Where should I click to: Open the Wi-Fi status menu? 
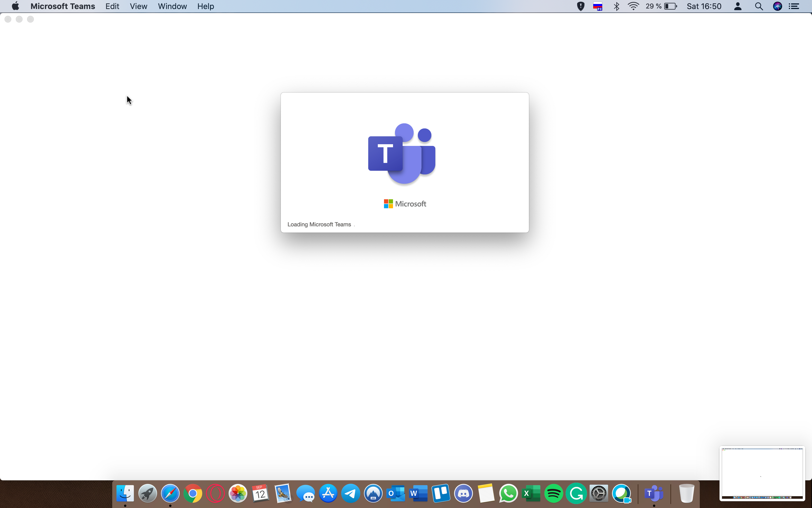(633, 6)
